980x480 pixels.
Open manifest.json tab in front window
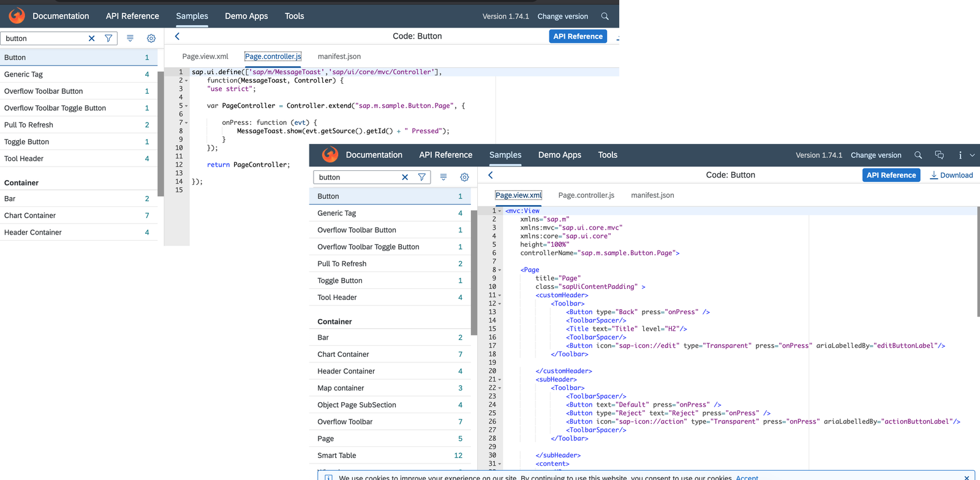tap(652, 195)
